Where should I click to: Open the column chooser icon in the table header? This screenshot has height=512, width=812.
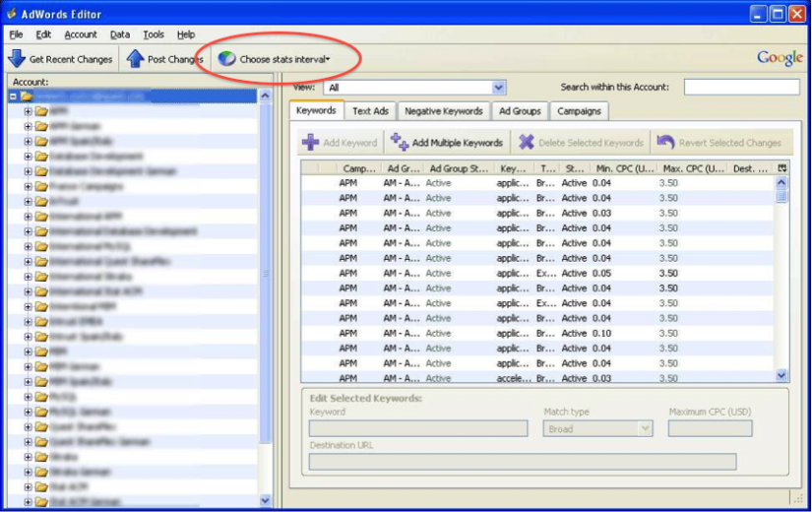[x=781, y=168]
